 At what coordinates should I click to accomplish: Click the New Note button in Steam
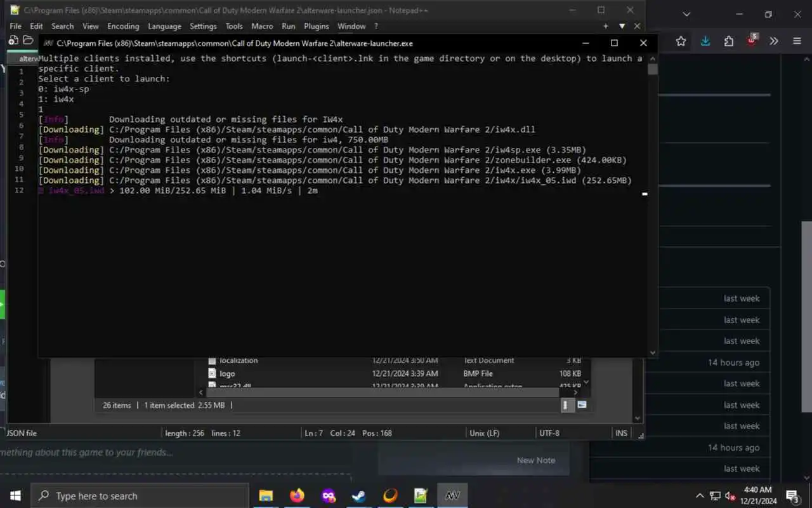(x=536, y=460)
